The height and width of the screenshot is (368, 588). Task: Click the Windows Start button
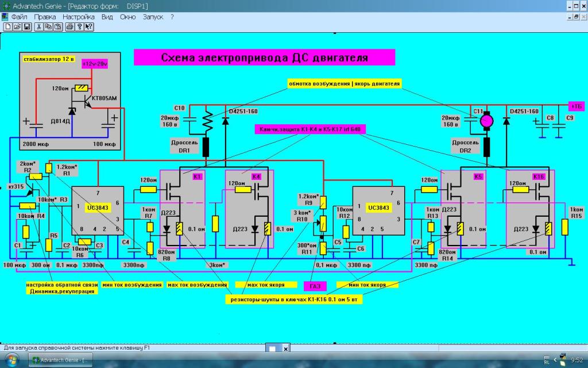point(11,360)
